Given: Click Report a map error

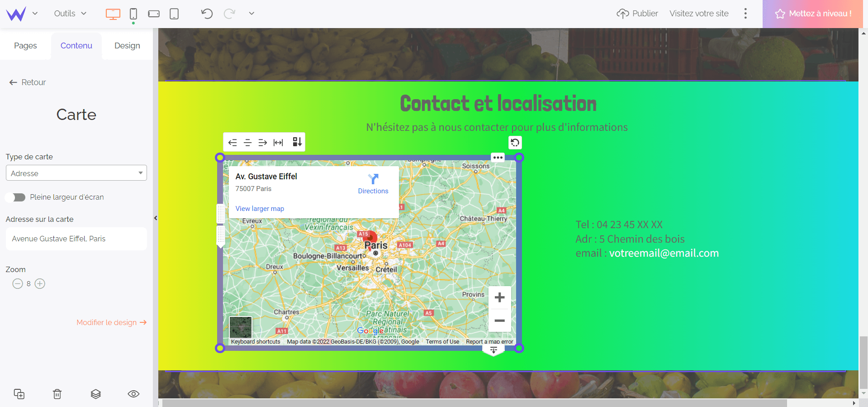Looking at the screenshot, I should [489, 342].
